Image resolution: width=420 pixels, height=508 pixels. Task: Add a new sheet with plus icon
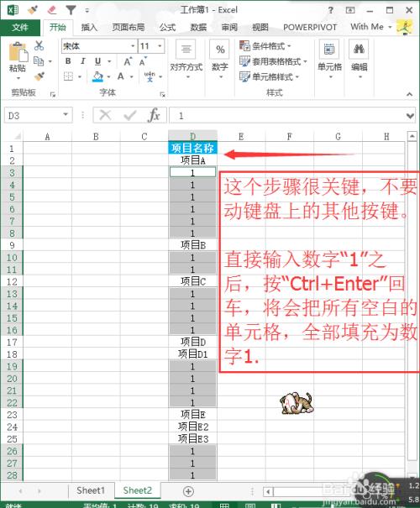[x=188, y=491]
